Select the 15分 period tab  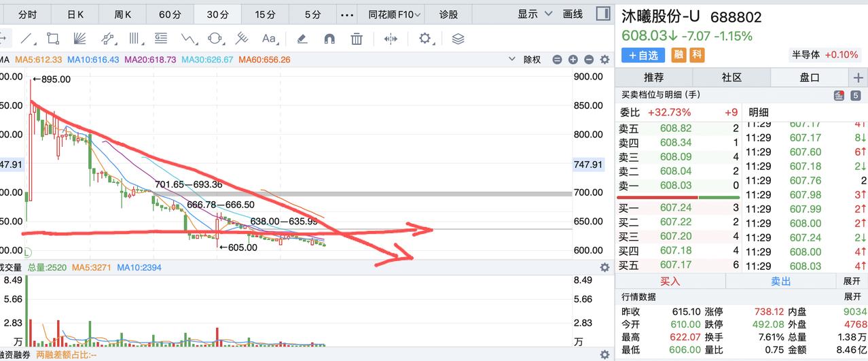(265, 14)
